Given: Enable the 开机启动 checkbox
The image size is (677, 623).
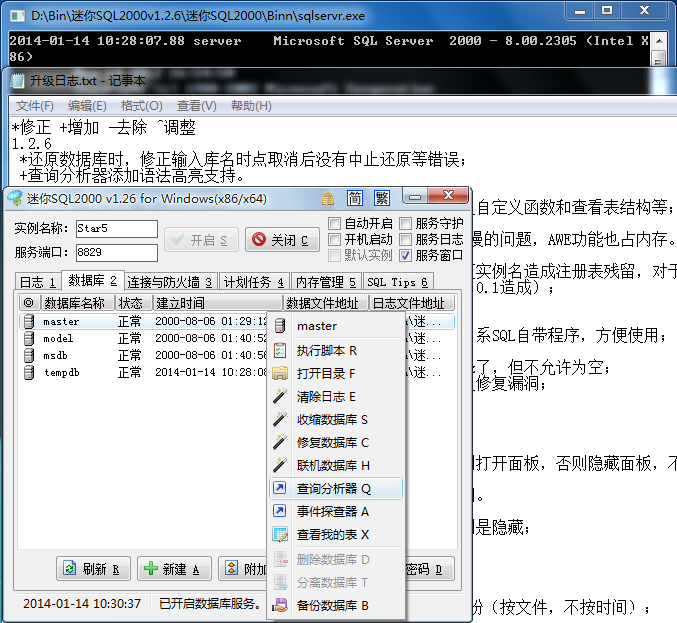Looking at the screenshot, I should [334, 239].
